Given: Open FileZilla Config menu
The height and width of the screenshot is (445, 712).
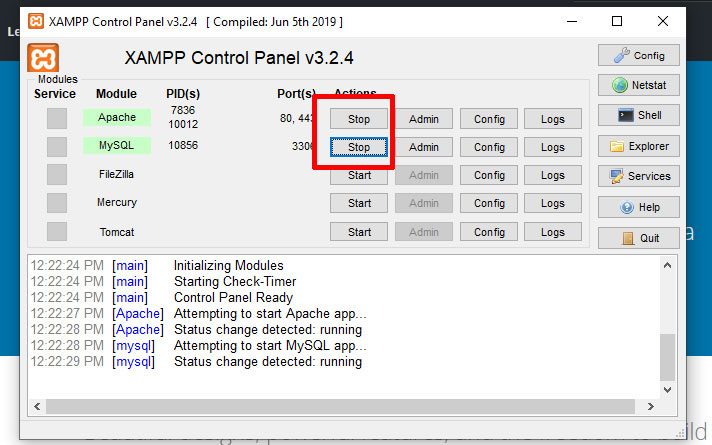Looking at the screenshot, I should pyautogui.click(x=489, y=175).
